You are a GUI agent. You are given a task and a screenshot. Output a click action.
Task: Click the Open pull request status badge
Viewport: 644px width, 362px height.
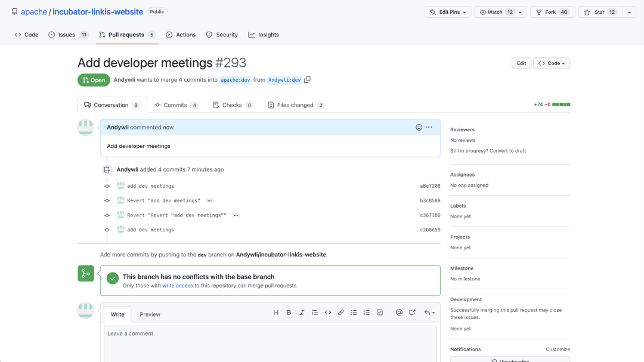pyautogui.click(x=94, y=80)
